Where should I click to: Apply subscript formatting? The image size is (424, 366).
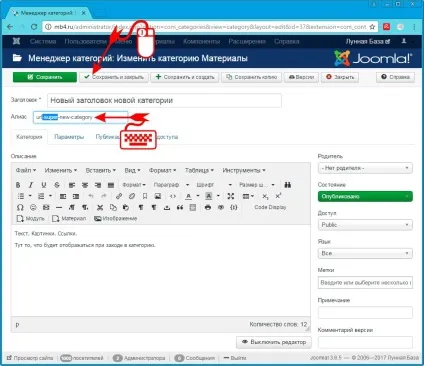265,196
